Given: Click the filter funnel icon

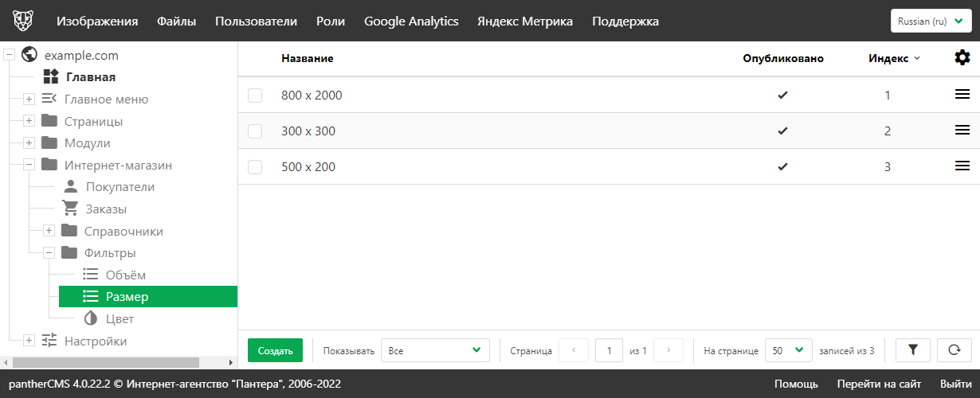Looking at the screenshot, I should click(913, 349).
